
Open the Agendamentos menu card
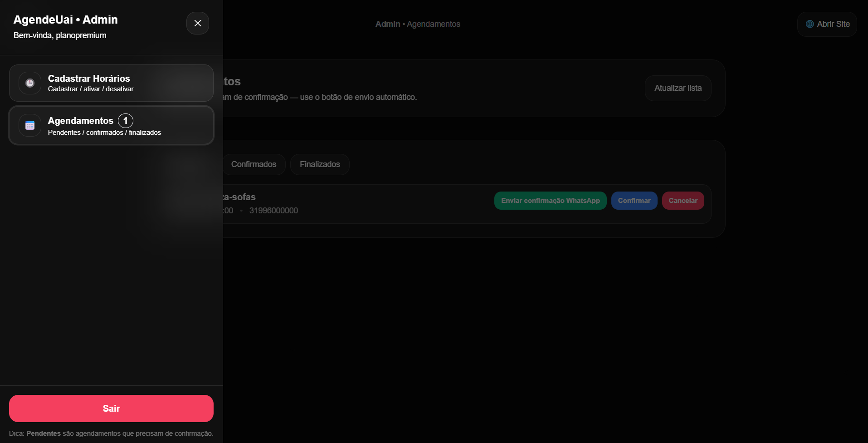click(x=111, y=125)
